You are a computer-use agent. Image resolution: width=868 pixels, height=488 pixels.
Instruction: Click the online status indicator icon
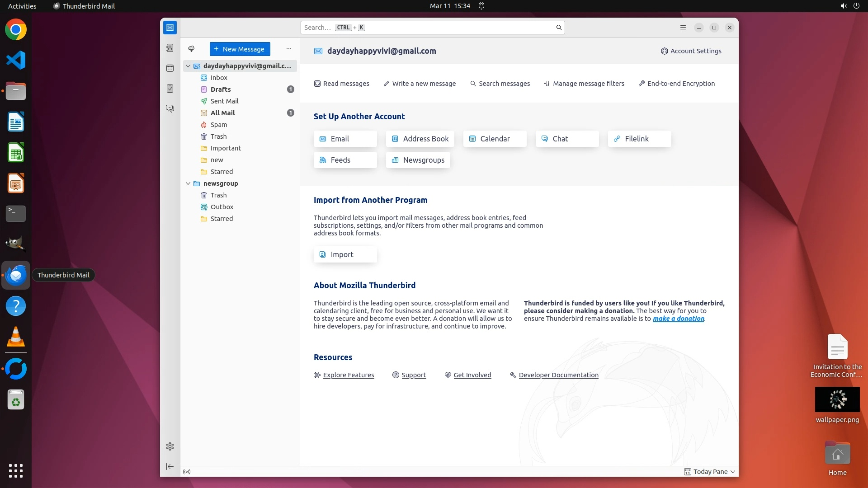(x=187, y=472)
